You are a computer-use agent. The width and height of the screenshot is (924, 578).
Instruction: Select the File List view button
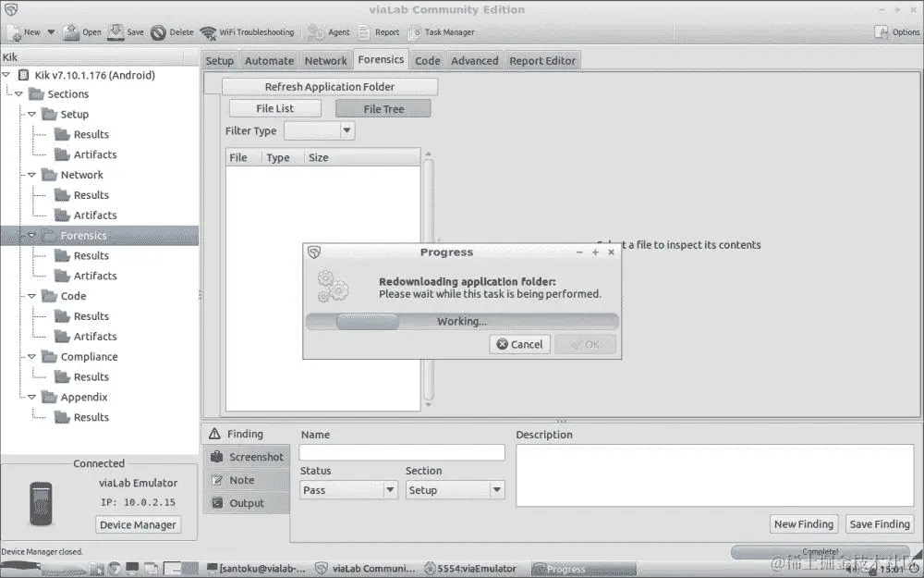275,108
